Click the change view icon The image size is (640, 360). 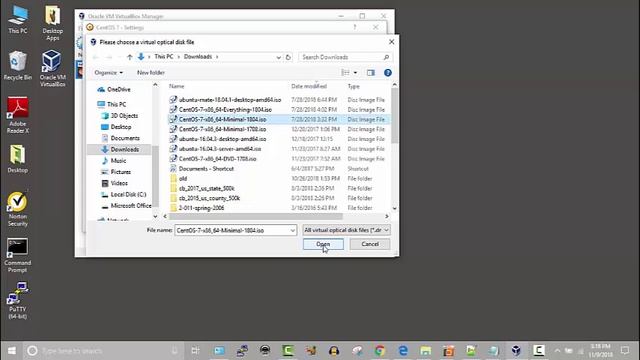pos(345,73)
